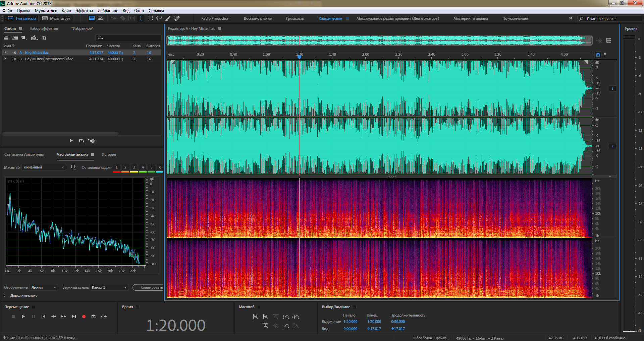Toggle auto-play speaker icon in Files panel
Viewport: 644px width, 341px height.
[x=92, y=141]
